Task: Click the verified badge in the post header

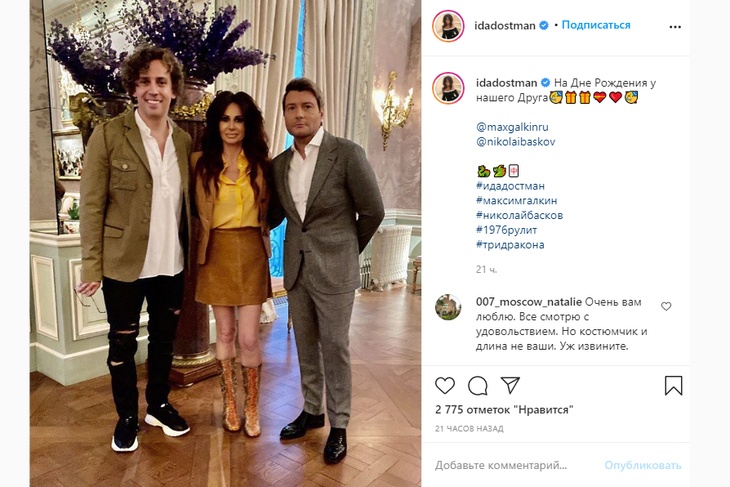Action: [x=543, y=26]
